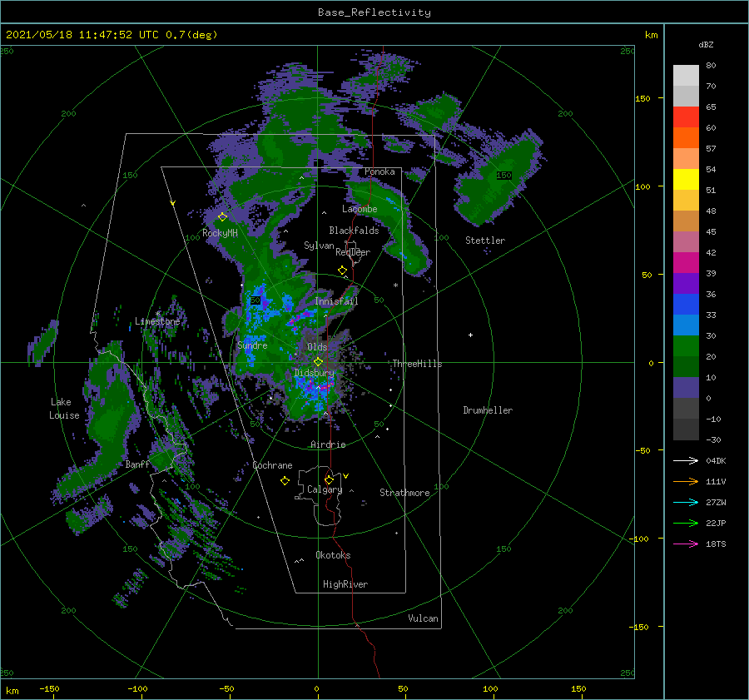Click the km unit label at top right
749x700 pixels.
click(651, 35)
